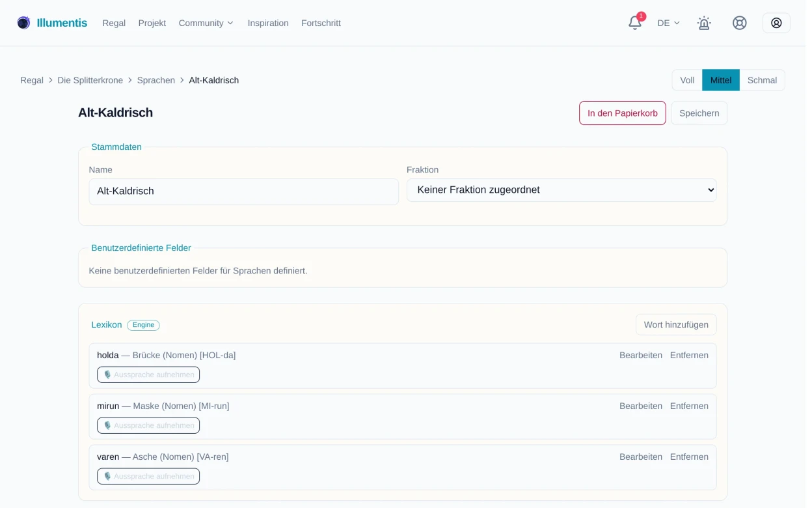Open the user account icon
This screenshot has width=812, height=508.
pos(776,23)
